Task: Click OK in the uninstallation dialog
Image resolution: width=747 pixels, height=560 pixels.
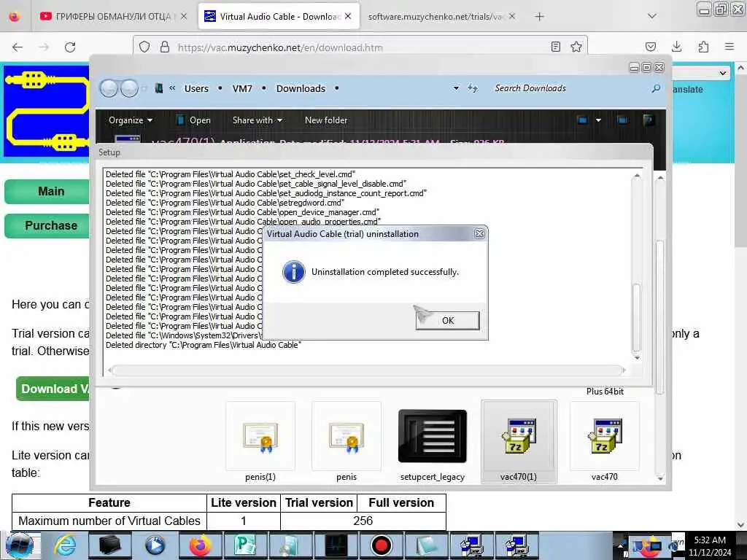Action: click(x=447, y=321)
